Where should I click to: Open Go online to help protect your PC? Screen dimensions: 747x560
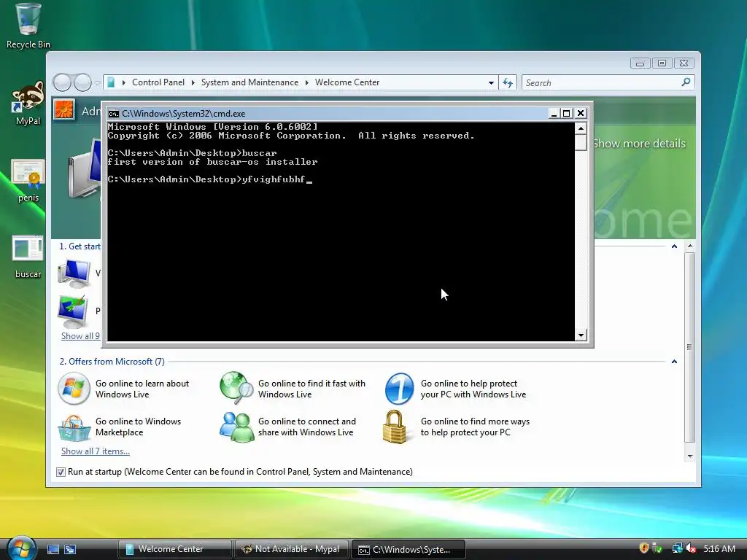click(x=473, y=389)
